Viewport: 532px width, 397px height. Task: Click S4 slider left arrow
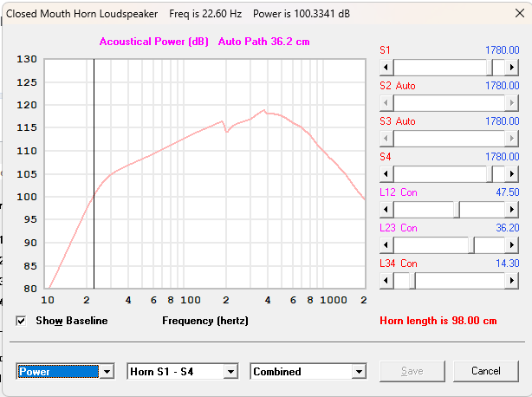point(386,174)
